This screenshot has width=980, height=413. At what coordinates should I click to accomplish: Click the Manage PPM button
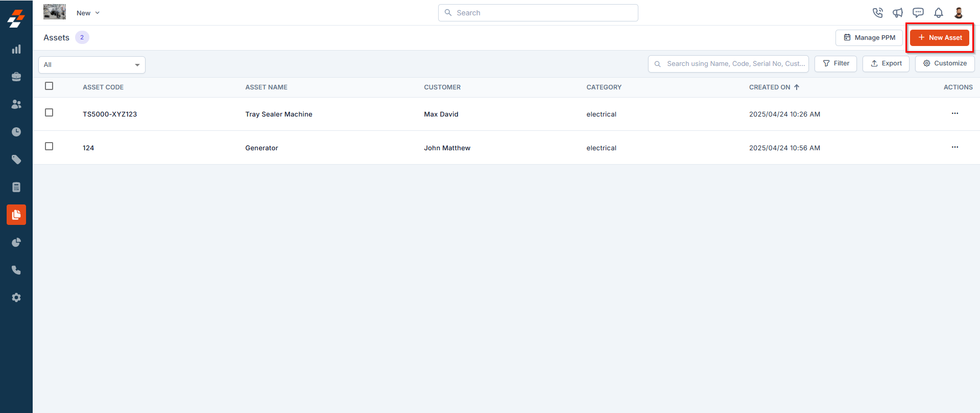[869, 38]
